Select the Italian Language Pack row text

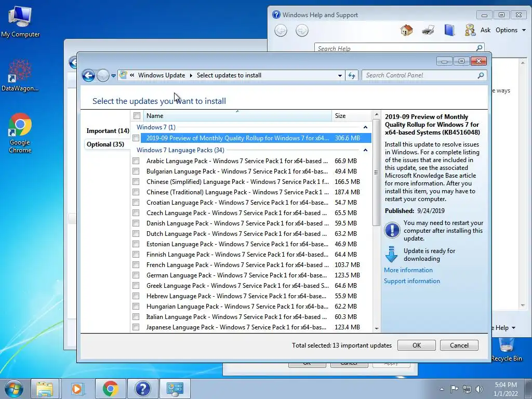point(236,317)
